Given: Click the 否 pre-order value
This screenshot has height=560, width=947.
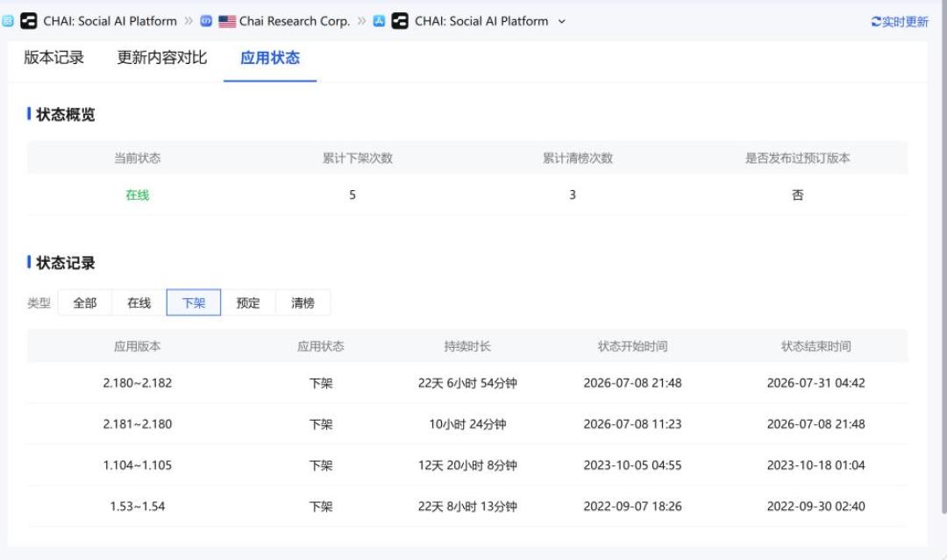Looking at the screenshot, I should click(x=797, y=195).
